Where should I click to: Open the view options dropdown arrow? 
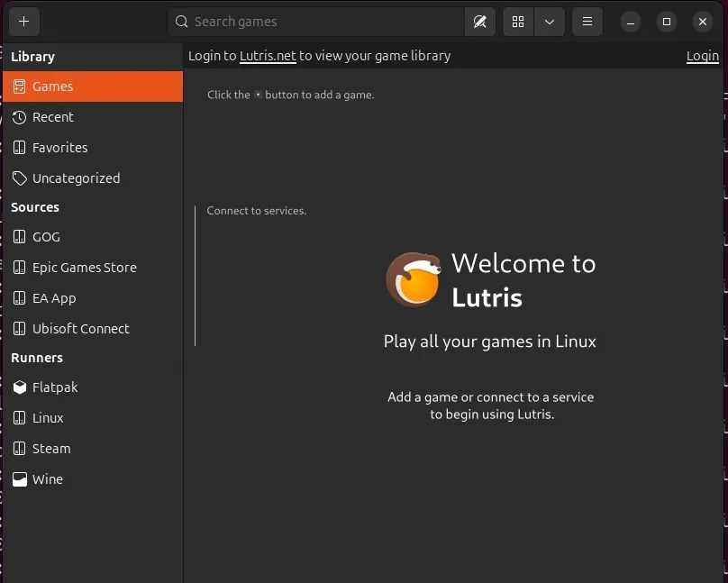[550, 22]
